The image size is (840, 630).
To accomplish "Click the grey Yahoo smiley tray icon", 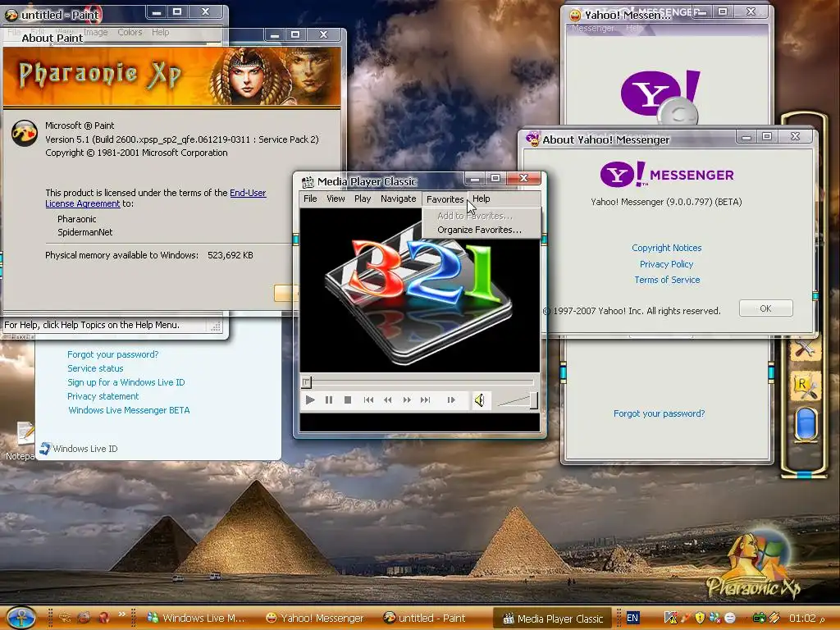I will [729, 618].
